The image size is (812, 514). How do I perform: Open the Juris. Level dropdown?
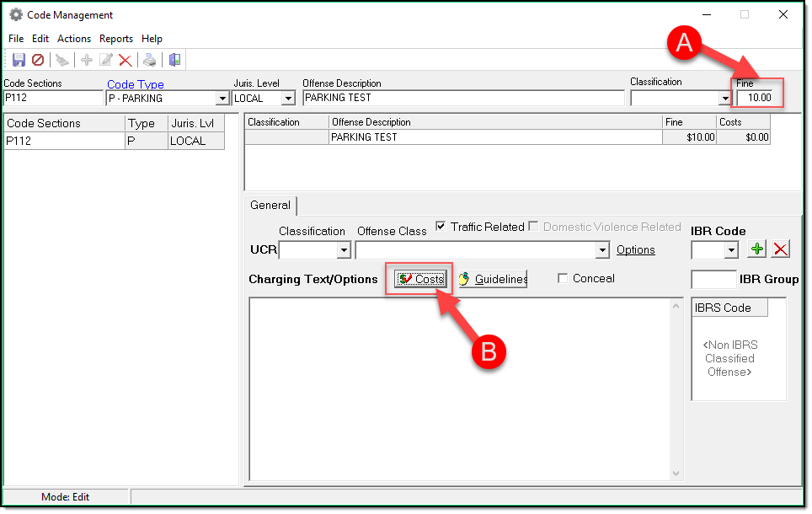[x=289, y=99]
